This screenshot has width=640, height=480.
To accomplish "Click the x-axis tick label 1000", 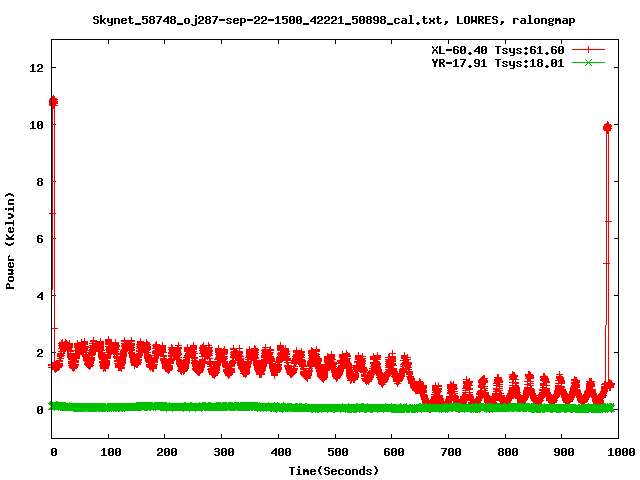I will coord(621,452).
